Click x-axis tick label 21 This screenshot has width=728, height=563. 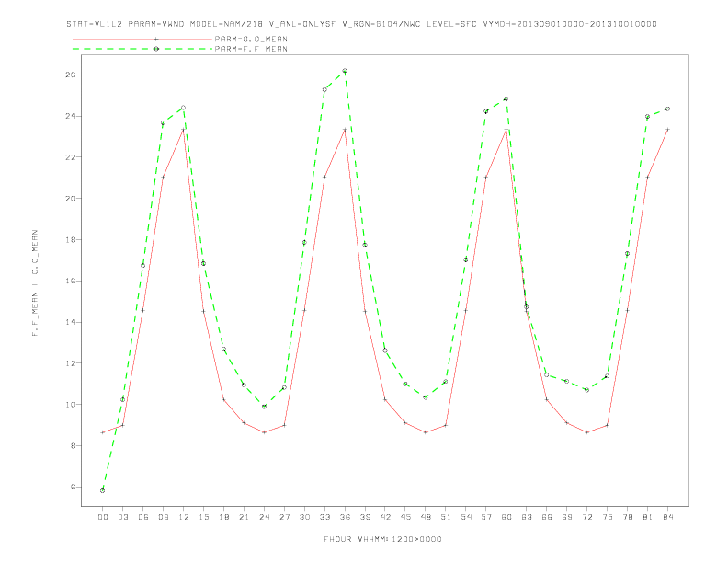click(244, 517)
